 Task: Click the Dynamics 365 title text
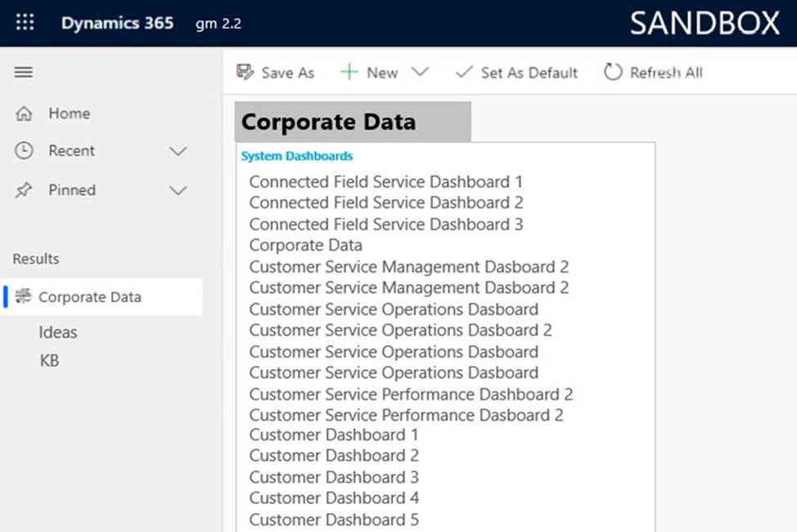tap(117, 23)
